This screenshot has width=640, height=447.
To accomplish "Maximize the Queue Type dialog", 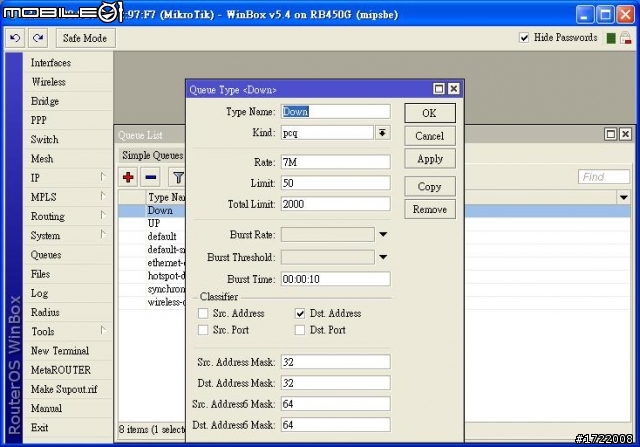I will coord(439,89).
